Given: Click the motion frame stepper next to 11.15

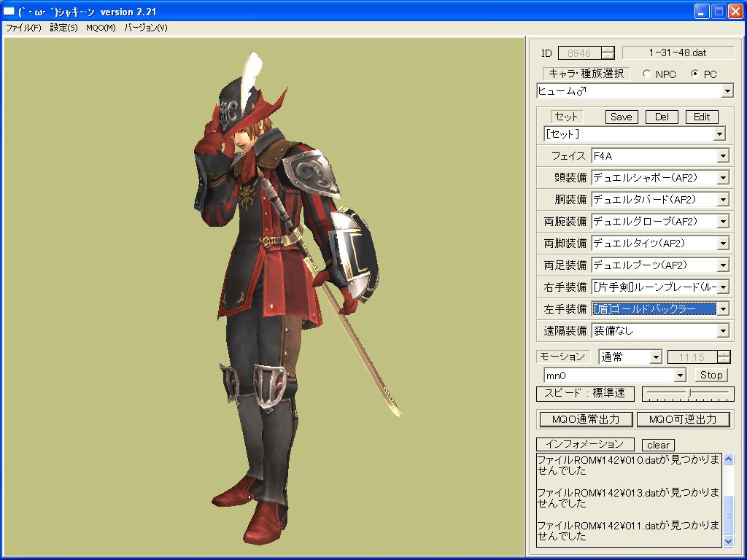Looking at the screenshot, I should (x=724, y=357).
